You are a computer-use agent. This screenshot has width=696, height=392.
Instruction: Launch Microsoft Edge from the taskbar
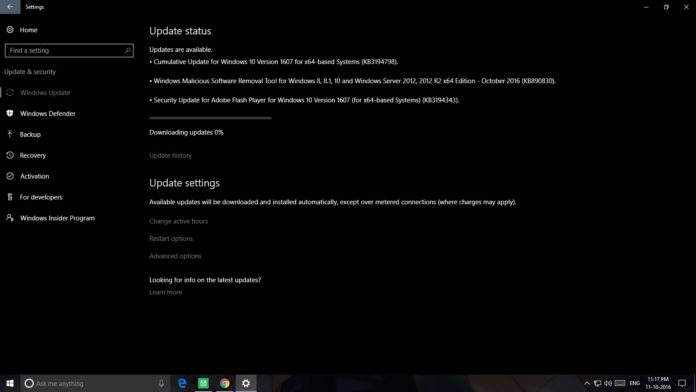click(182, 383)
